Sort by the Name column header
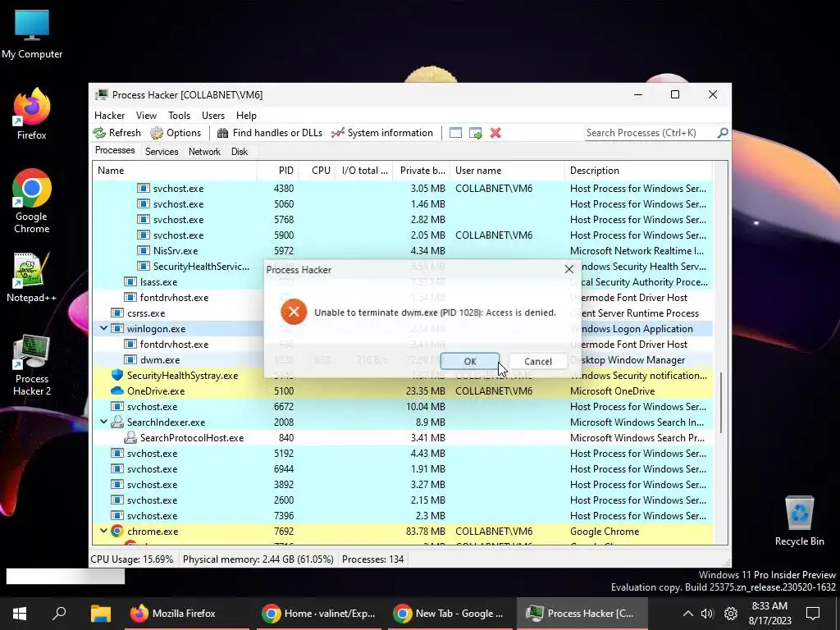 [x=176, y=171]
